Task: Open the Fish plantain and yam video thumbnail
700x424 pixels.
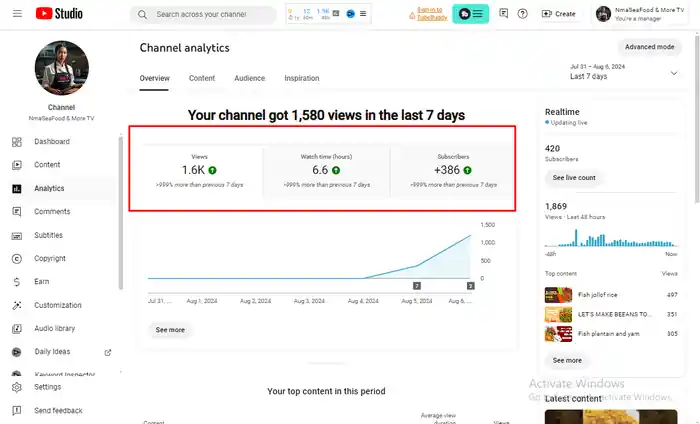Action: pyautogui.click(x=558, y=334)
